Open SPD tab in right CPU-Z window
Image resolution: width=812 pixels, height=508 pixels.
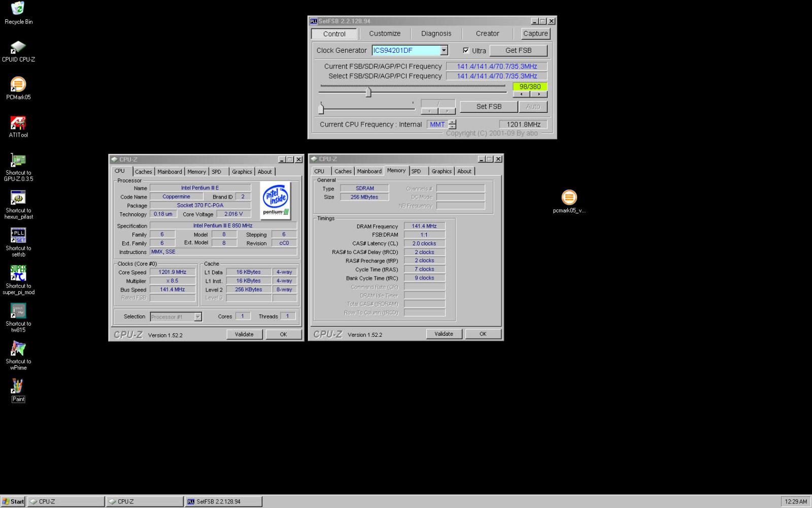416,171
